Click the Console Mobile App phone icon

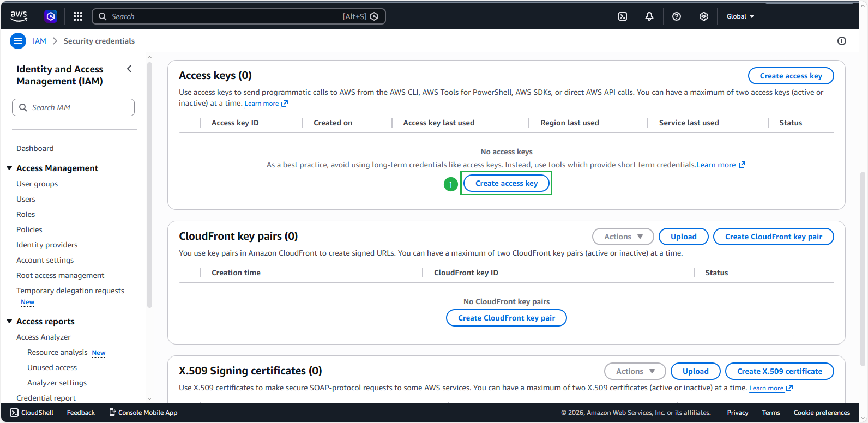tap(112, 413)
